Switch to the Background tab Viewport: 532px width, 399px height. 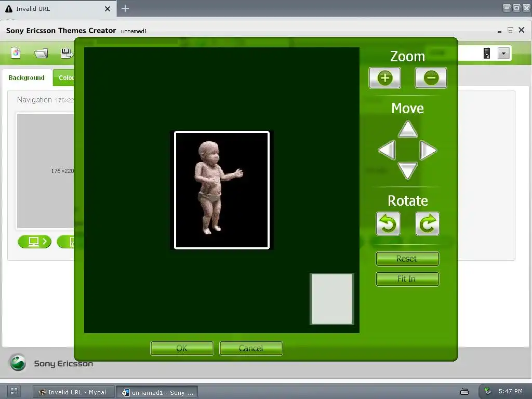[26, 78]
